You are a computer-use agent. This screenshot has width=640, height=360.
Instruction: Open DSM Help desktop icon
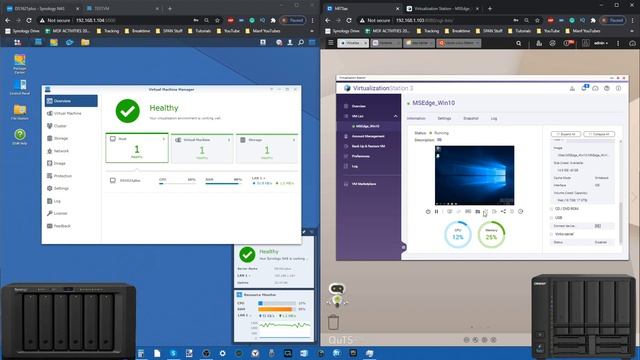tap(20, 137)
